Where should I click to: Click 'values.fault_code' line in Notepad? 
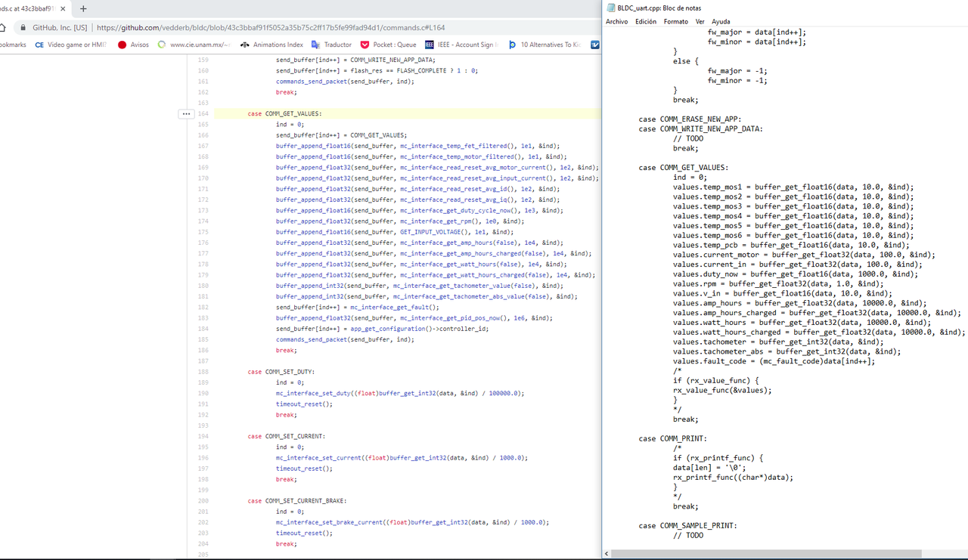click(774, 361)
